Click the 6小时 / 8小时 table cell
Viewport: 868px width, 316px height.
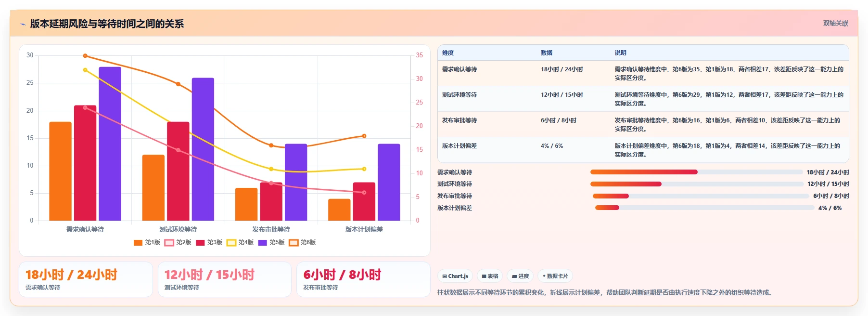click(x=559, y=120)
